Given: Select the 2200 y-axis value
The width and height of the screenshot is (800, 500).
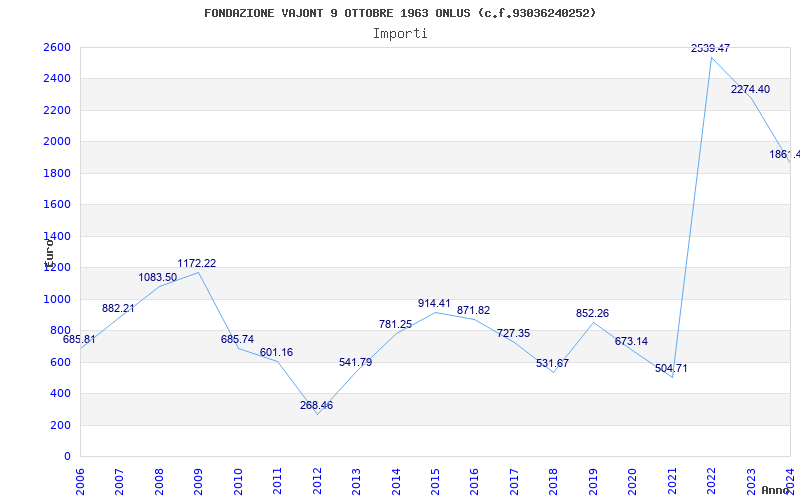Looking at the screenshot, I should click(57, 110).
